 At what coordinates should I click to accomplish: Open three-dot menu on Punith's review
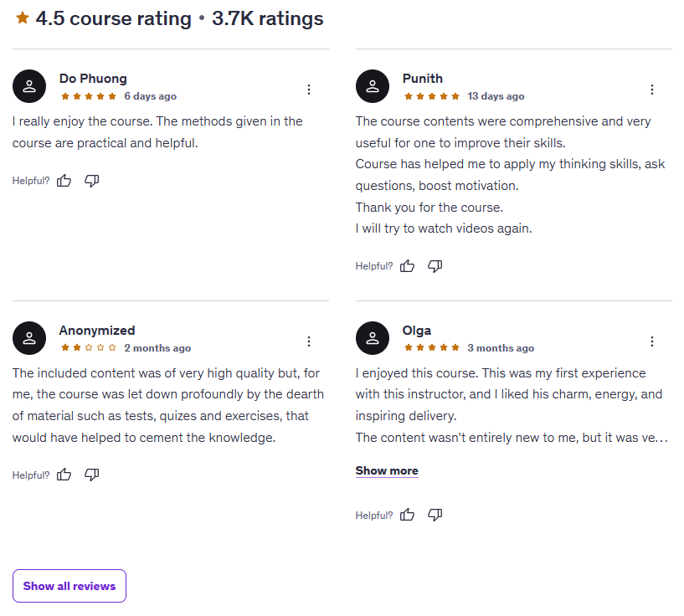pyautogui.click(x=652, y=90)
